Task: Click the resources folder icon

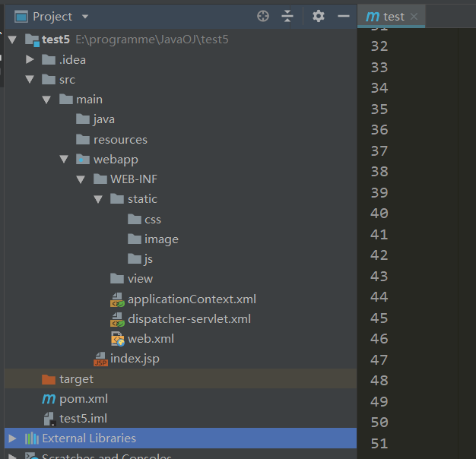Action: pos(83,140)
